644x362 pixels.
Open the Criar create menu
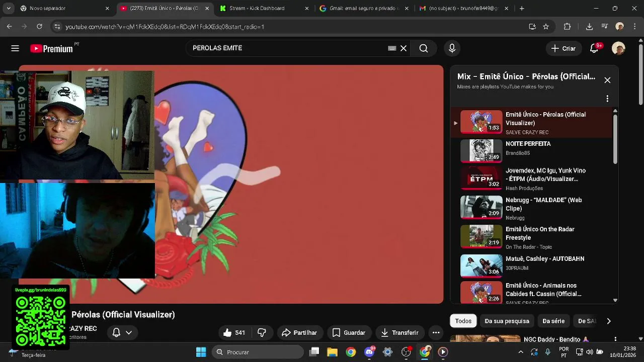pyautogui.click(x=563, y=48)
